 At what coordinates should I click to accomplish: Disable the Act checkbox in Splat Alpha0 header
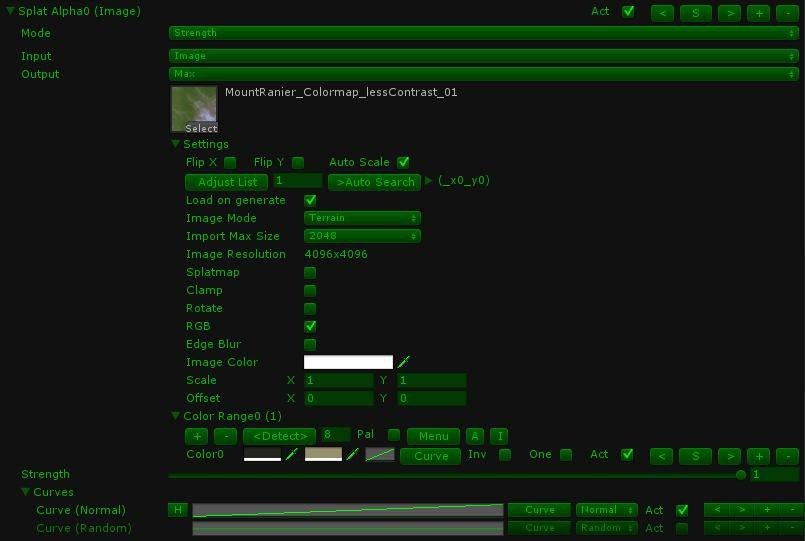pos(628,12)
